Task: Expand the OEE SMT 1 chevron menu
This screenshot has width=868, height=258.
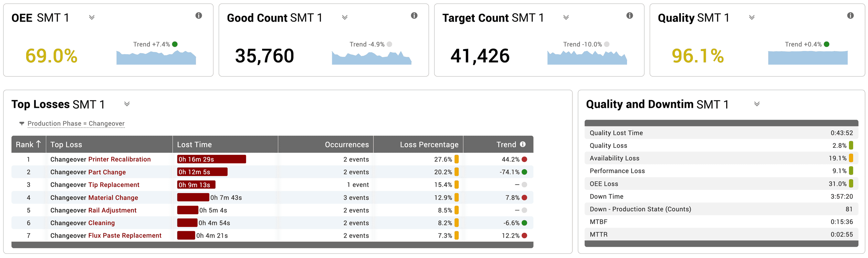Action: (92, 17)
